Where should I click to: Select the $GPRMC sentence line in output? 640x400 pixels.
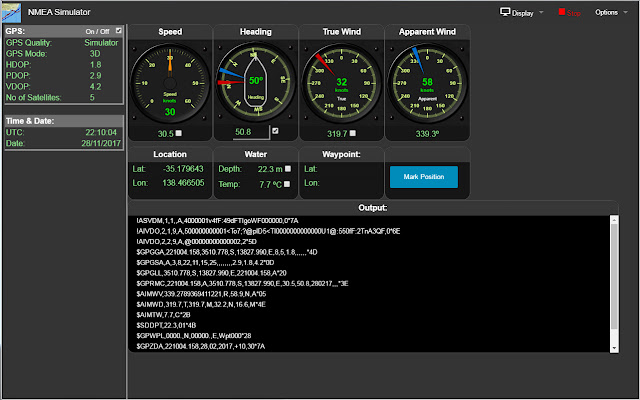coord(242,283)
